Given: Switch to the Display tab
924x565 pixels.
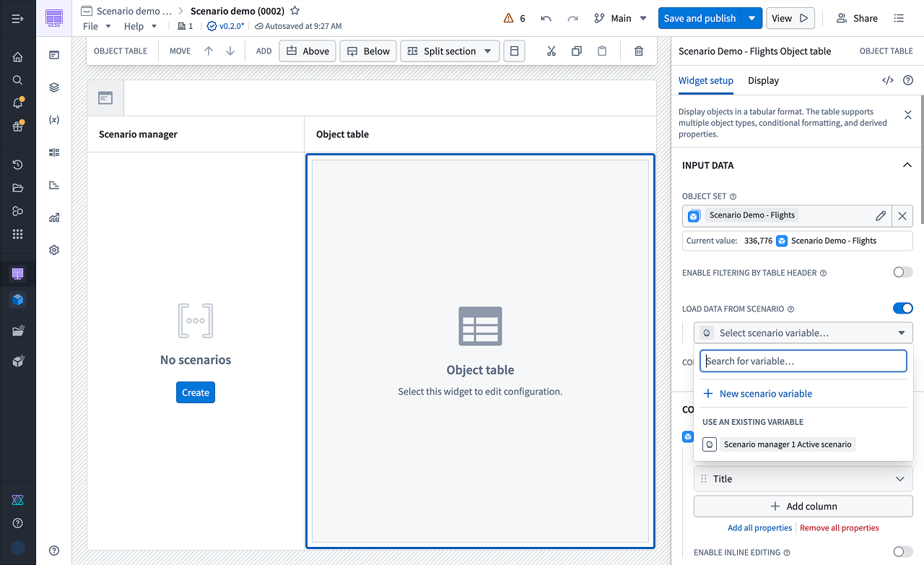Looking at the screenshot, I should 763,80.
